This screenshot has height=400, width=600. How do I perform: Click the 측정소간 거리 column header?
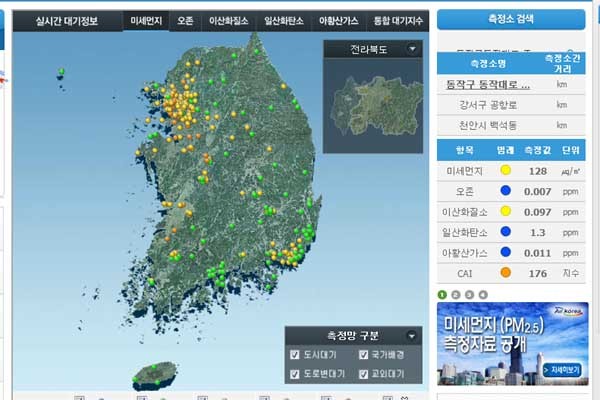pyautogui.click(x=562, y=64)
